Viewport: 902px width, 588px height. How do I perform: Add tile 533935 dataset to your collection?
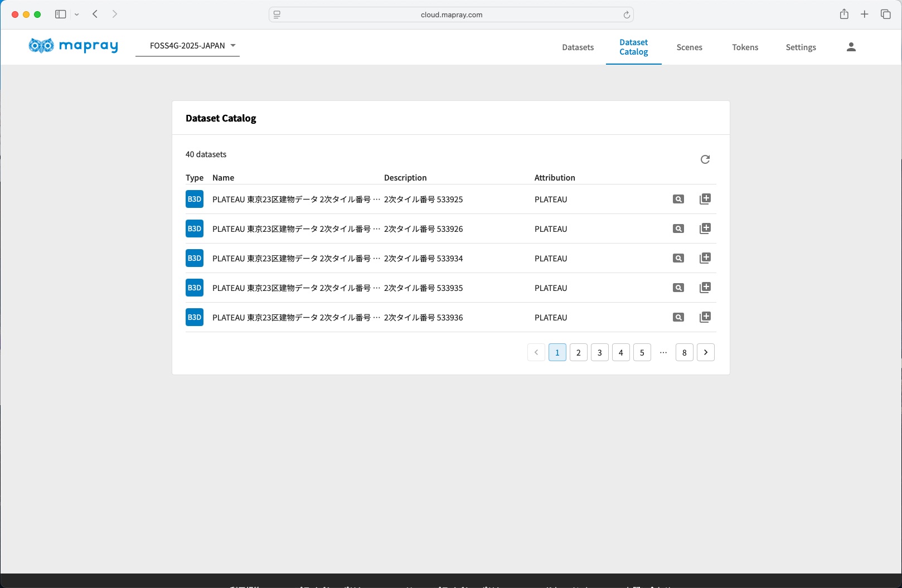click(705, 288)
